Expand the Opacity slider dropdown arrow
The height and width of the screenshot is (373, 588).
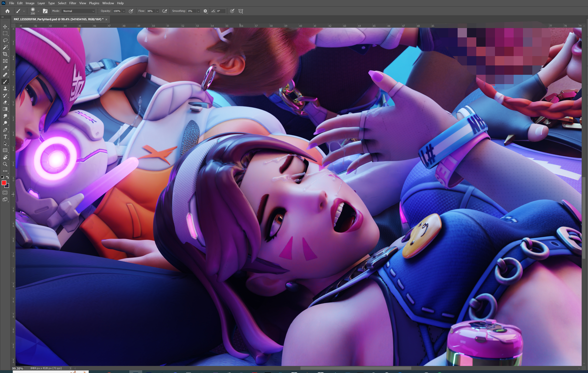(124, 11)
